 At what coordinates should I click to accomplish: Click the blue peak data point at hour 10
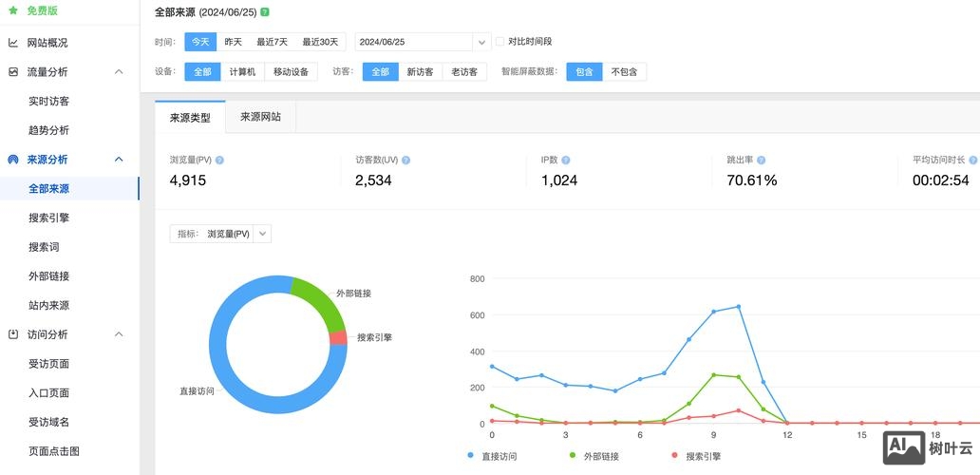click(x=738, y=306)
